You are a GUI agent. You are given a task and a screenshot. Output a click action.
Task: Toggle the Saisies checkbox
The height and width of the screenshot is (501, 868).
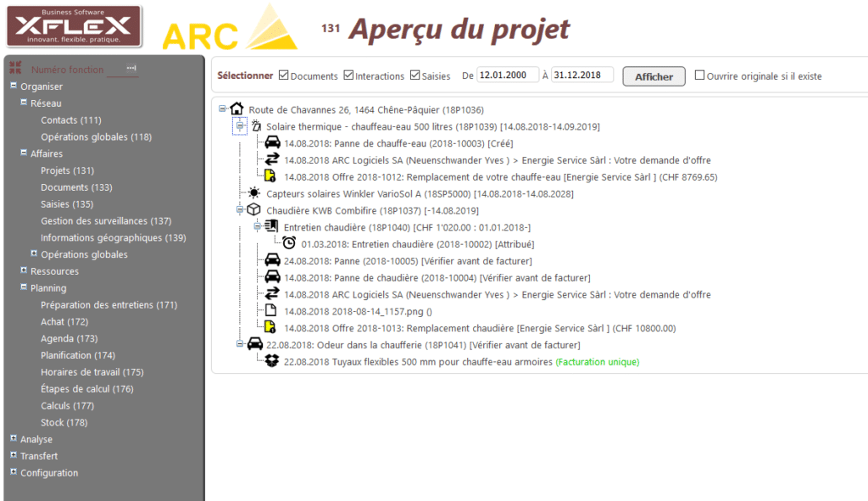pos(415,75)
